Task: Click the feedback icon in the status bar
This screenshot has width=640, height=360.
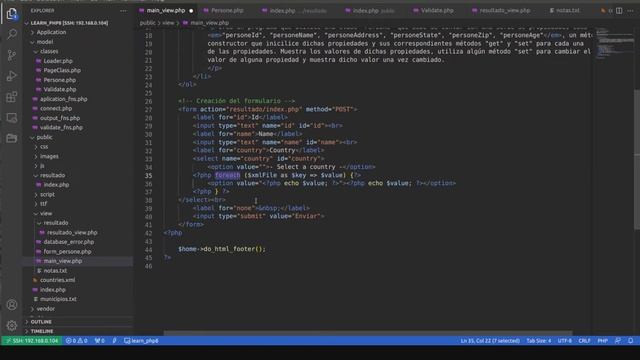Action: pos(618,340)
